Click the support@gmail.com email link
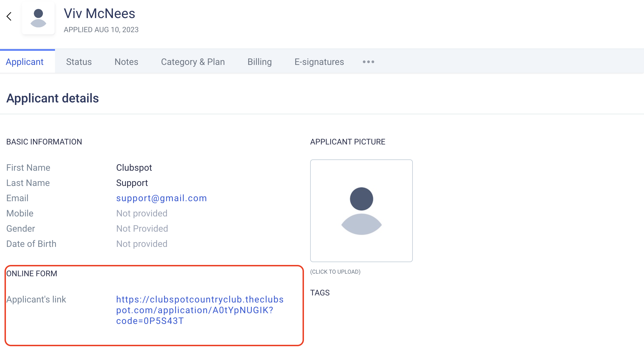The image size is (644, 351). pos(162,198)
